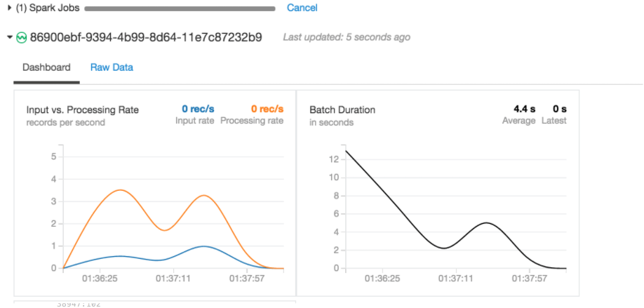Click the 01:37:11 tick on rate chart
The height and width of the screenshot is (308, 644).
[173, 279]
